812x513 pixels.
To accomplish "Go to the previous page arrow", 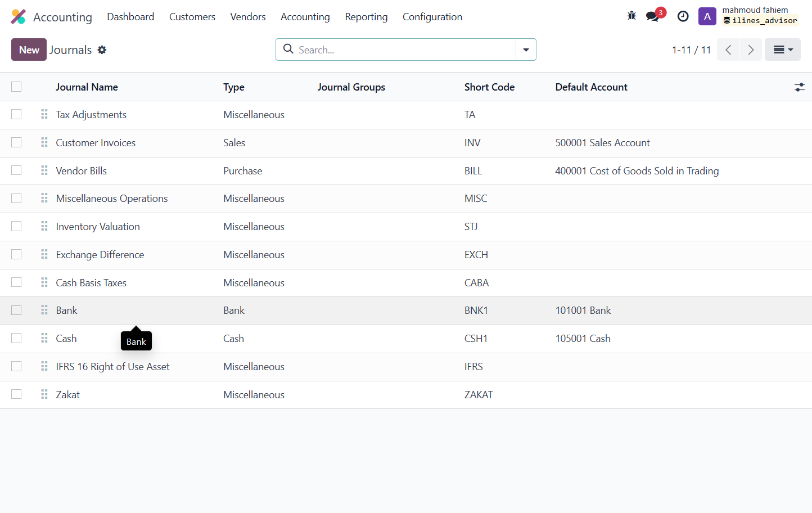I will tap(728, 49).
